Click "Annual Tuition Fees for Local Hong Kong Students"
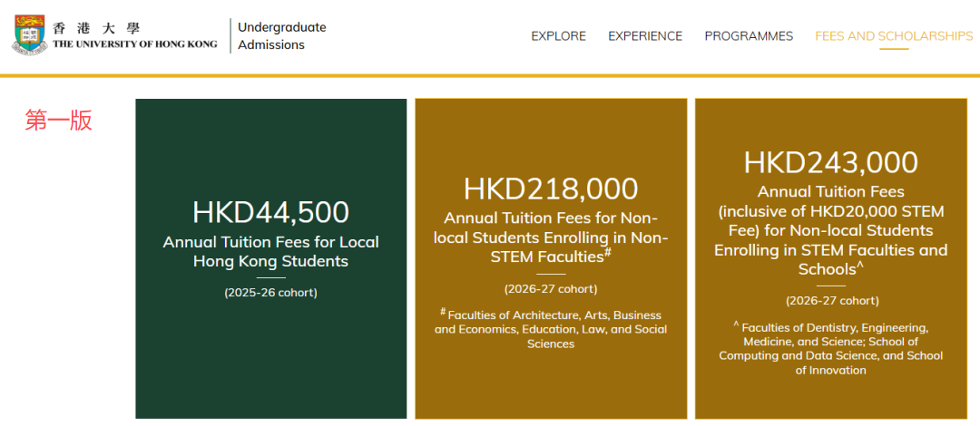Viewport: 980px width, 426px height. (270, 252)
